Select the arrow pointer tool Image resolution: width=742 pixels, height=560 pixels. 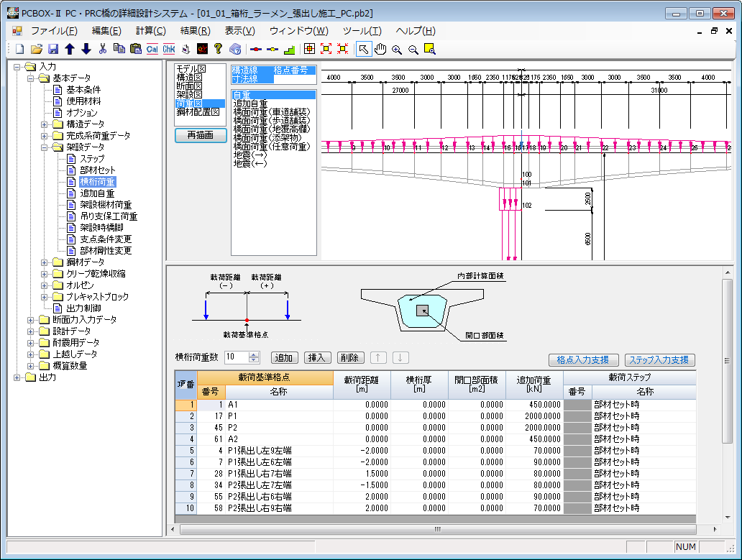tap(363, 49)
